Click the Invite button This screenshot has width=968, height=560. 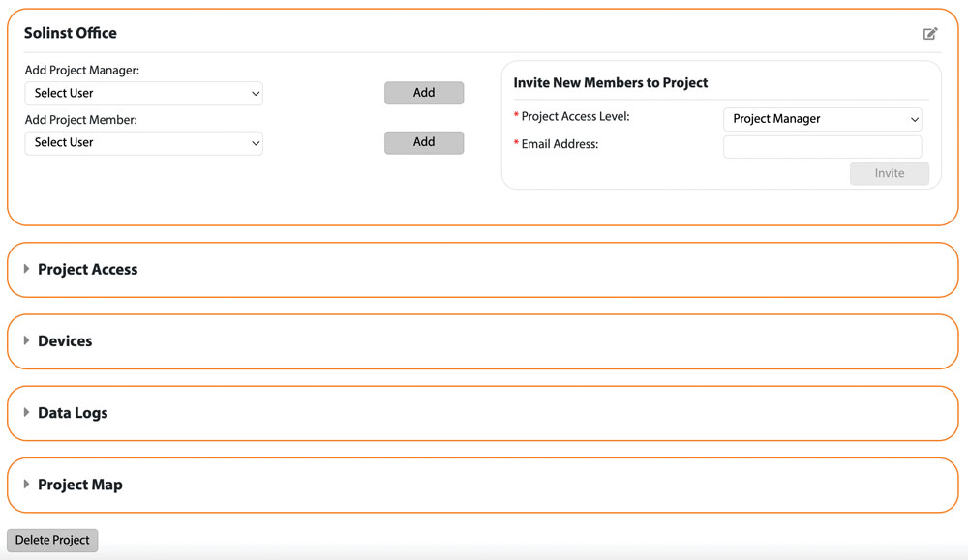pos(889,174)
